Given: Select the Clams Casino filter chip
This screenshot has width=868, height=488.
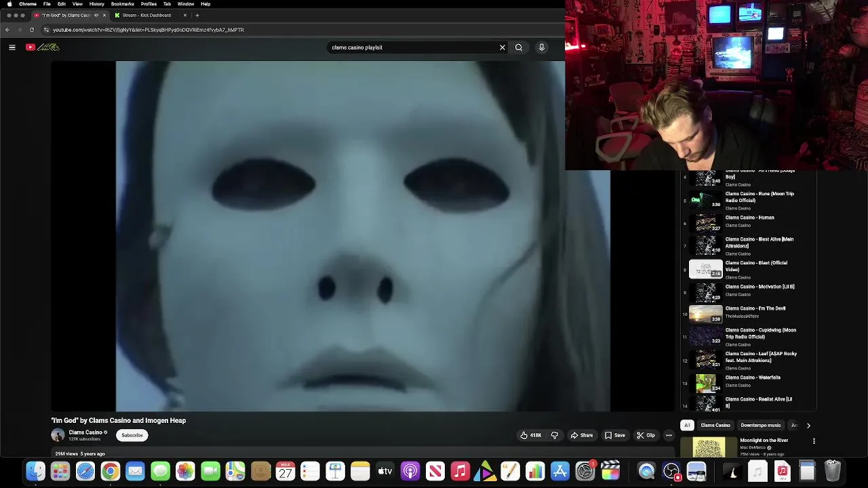Looking at the screenshot, I should (x=715, y=426).
